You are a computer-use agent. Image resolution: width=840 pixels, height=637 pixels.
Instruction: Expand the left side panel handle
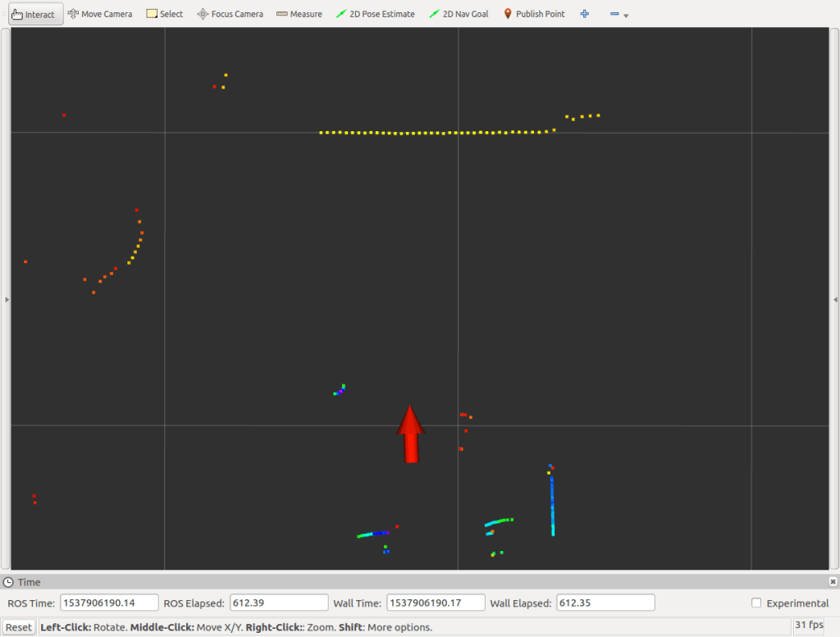(7, 299)
